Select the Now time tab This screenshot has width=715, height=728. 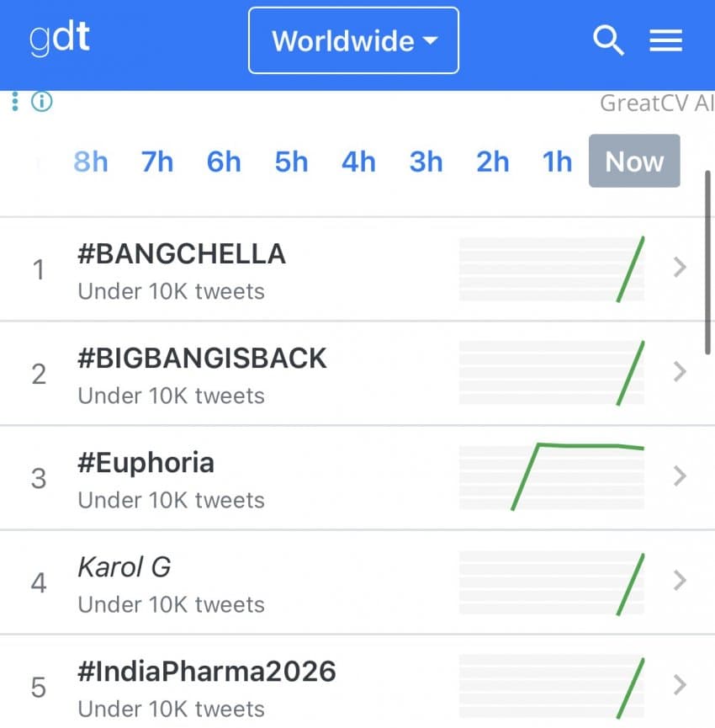point(634,161)
